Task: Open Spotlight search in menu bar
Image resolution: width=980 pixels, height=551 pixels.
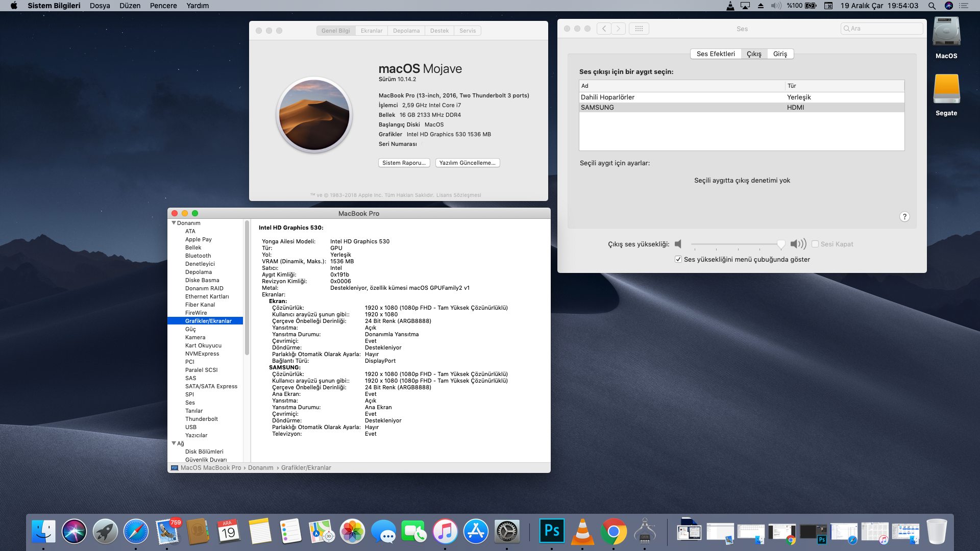Action: (x=932, y=6)
